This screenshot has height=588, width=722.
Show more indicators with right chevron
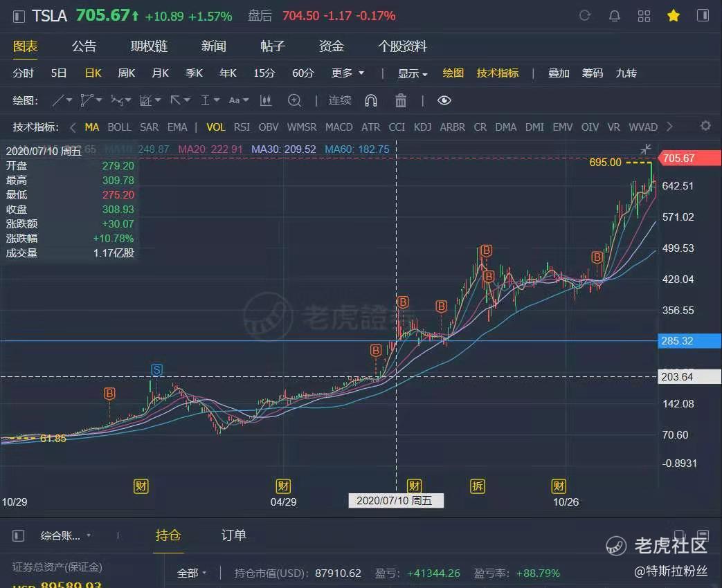669,127
